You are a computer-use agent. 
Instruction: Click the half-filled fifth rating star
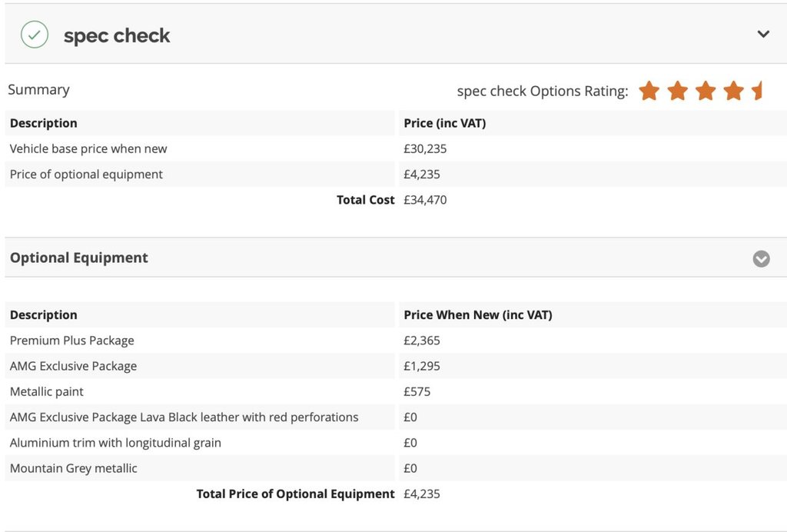tap(758, 91)
